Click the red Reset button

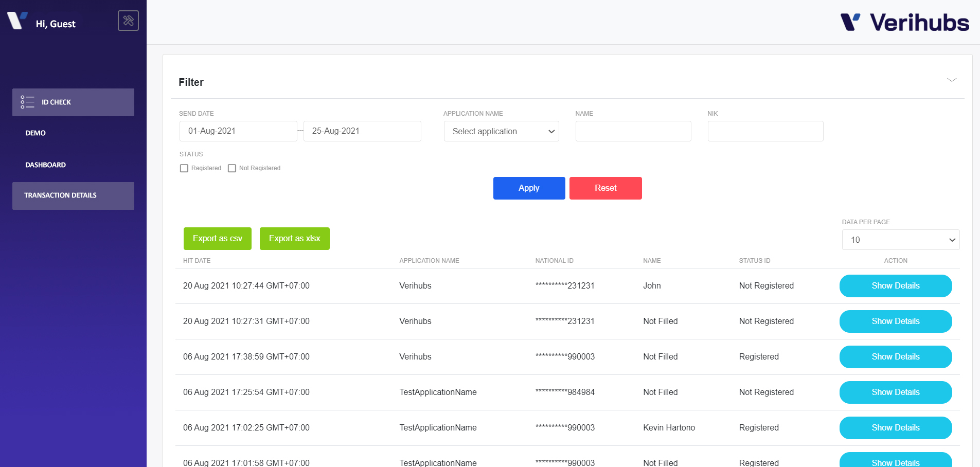click(605, 188)
